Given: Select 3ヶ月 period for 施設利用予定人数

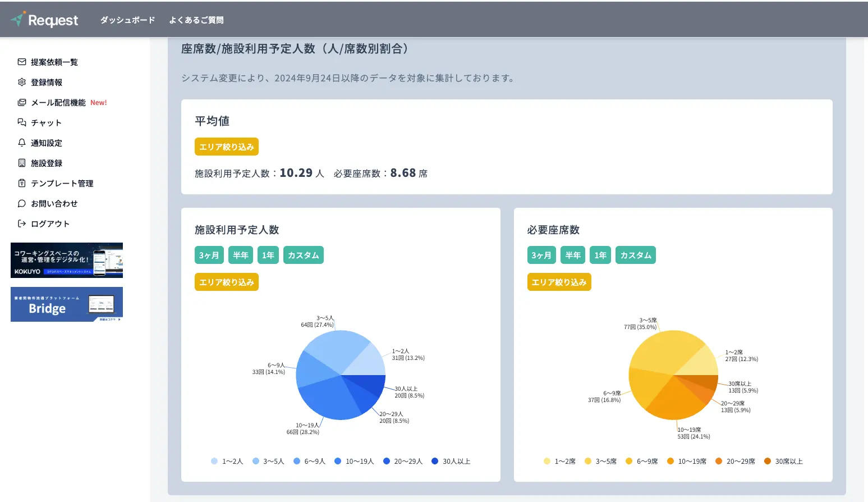Looking at the screenshot, I should coord(209,255).
